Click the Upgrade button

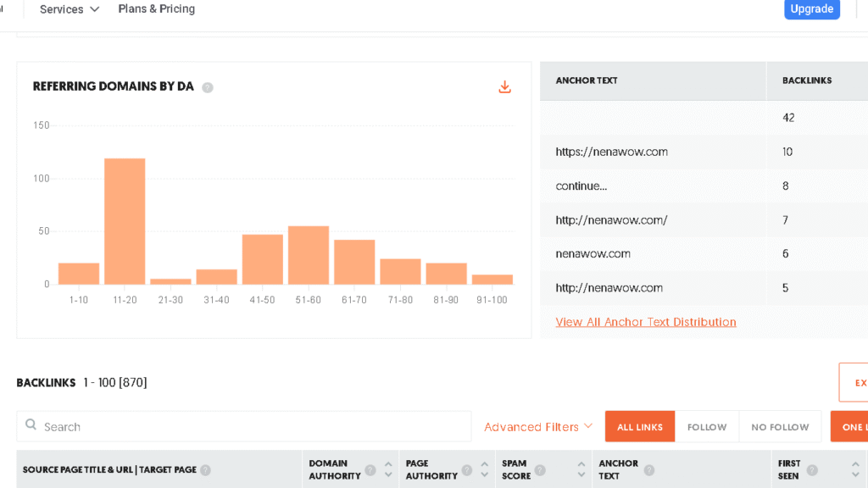[811, 9]
